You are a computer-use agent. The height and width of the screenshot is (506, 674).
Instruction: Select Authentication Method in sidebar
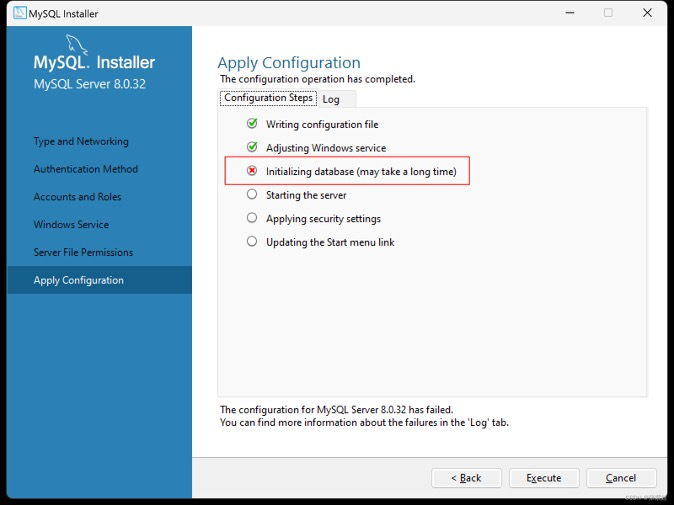(86, 170)
